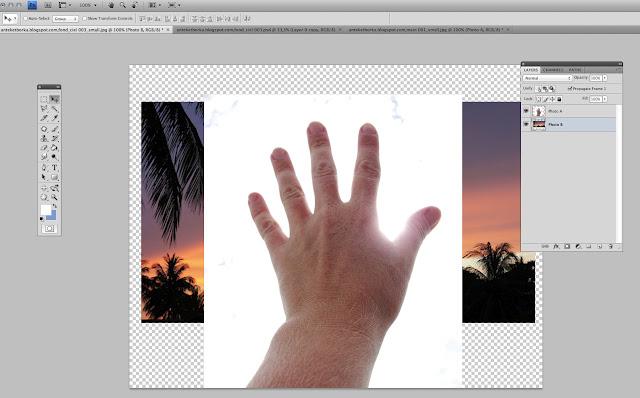Click Link Layers button in Layers panel
The height and width of the screenshot is (398, 640).
point(545,246)
